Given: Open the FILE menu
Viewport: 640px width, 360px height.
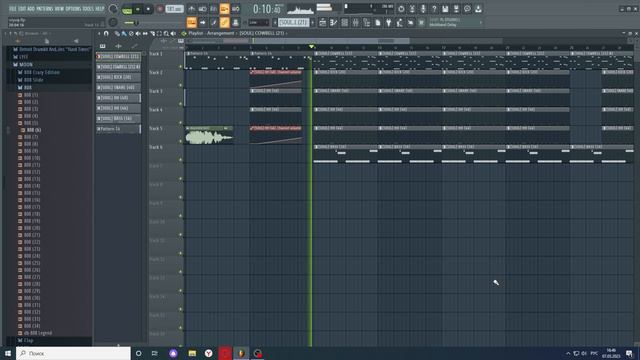Looking at the screenshot, I should pos(13,9).
